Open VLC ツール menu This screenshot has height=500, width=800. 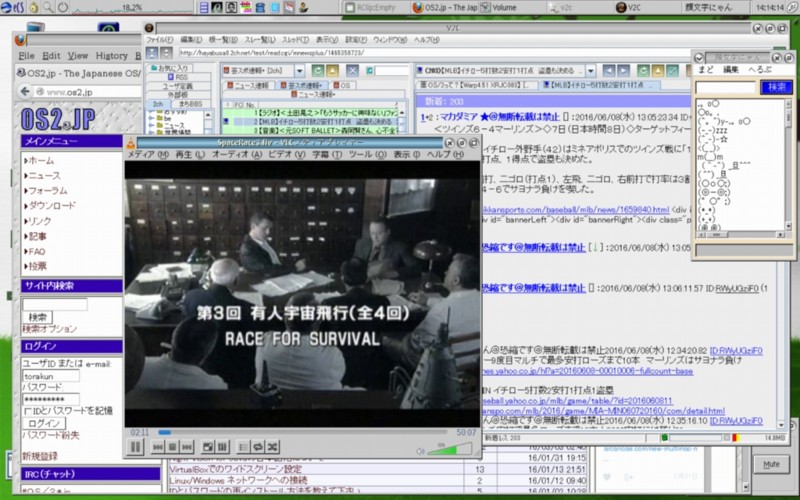pyautogui.click(x=367, y=154)
